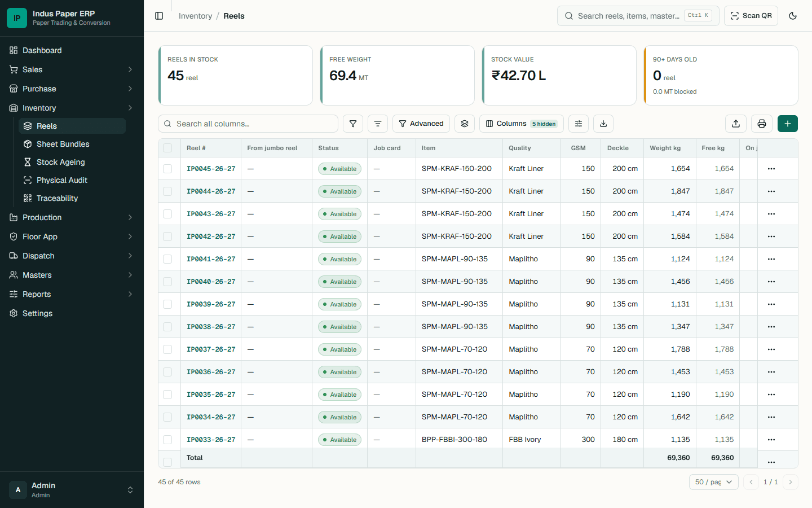Check the row IP0038-26-27
Viewport: 812px width, 508px height.
pos(167,327)
